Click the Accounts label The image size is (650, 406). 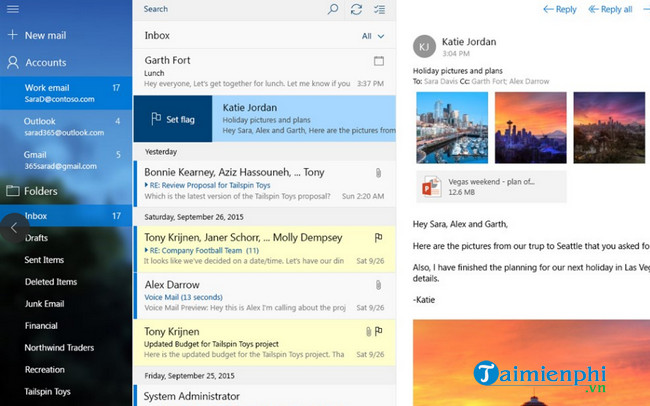(46, 63)
